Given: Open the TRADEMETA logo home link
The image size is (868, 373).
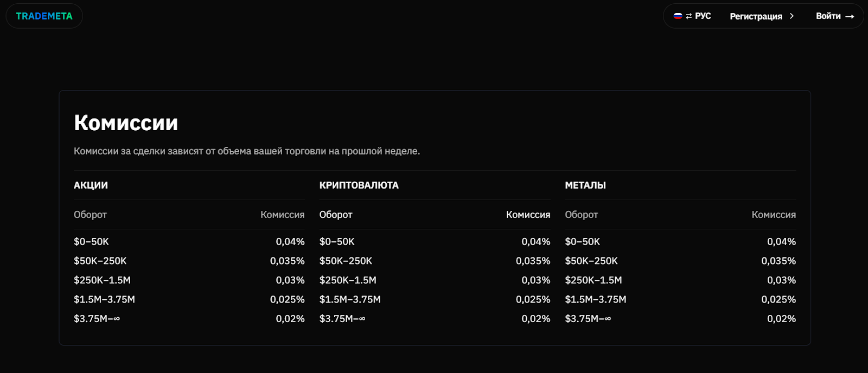Looking at the screenshot, I should (x=44, y=16).
